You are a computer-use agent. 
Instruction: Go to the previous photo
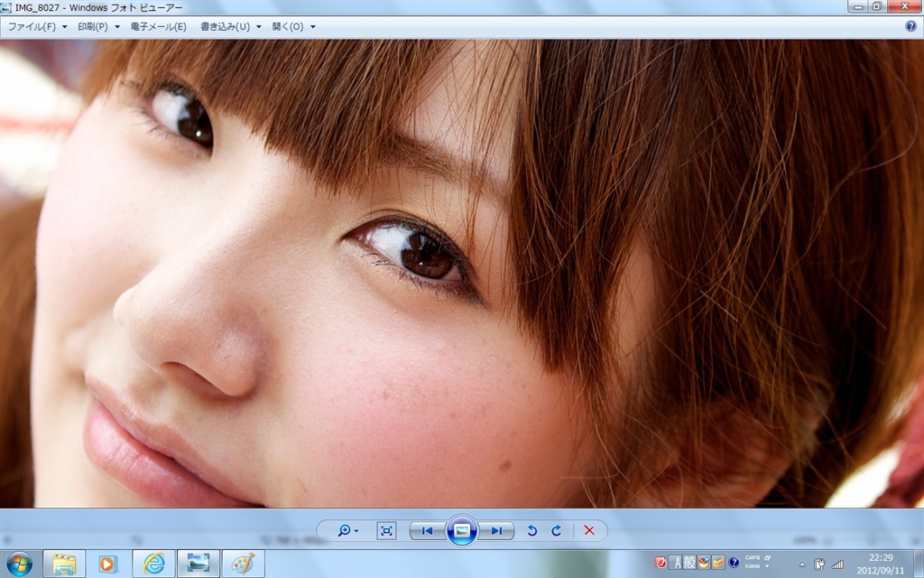click(x=428, y=531)
